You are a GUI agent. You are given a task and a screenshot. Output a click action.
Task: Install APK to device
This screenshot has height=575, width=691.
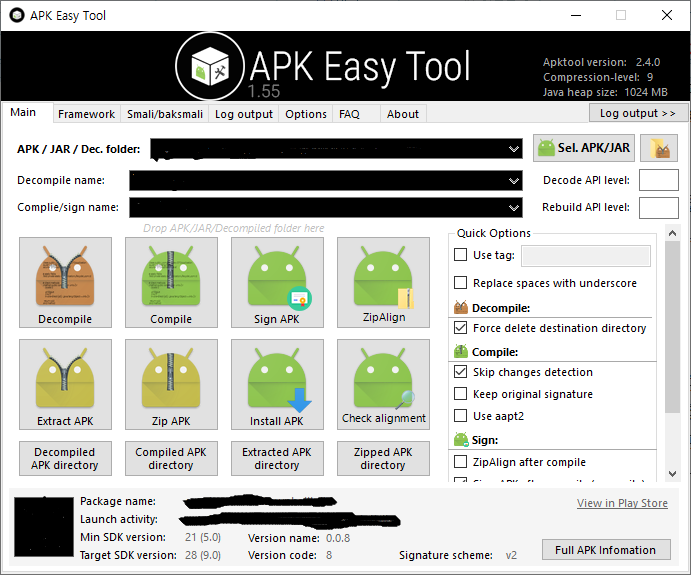277,384
